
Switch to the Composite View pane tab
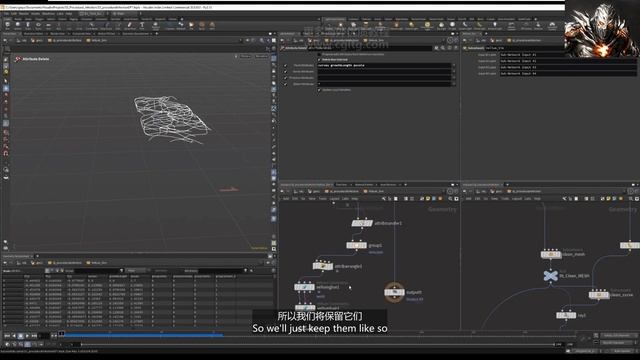pyautogui.click(x=82, y=33)
